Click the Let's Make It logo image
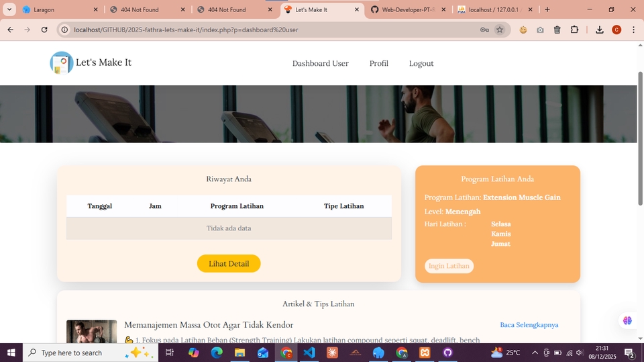644x362 pixels. tap(62, 63)
